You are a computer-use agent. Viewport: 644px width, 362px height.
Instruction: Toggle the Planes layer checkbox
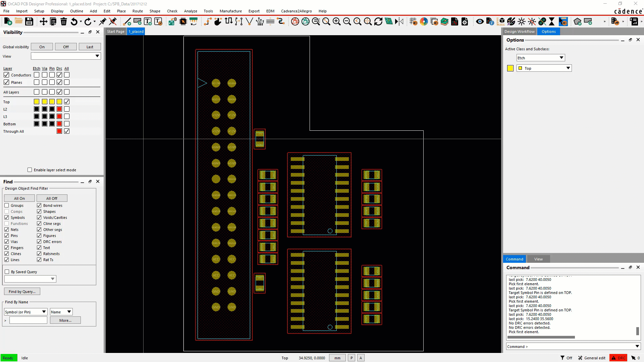point(6,82)
